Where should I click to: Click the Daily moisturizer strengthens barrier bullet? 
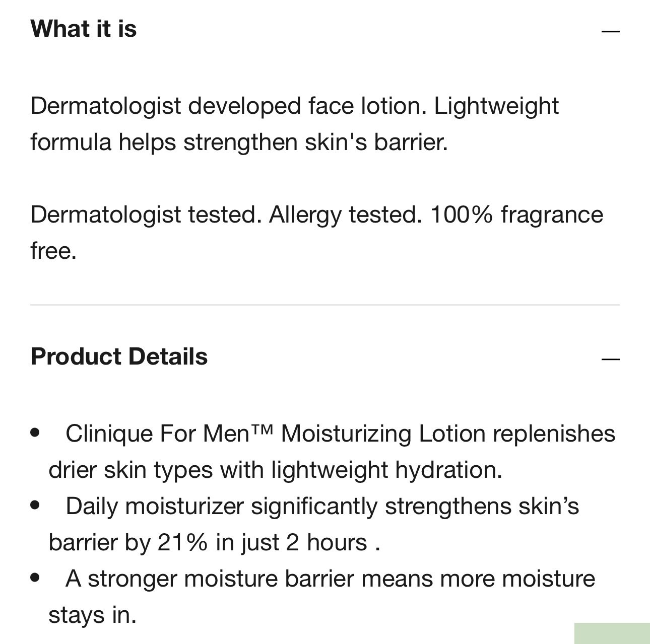(314, 524)
